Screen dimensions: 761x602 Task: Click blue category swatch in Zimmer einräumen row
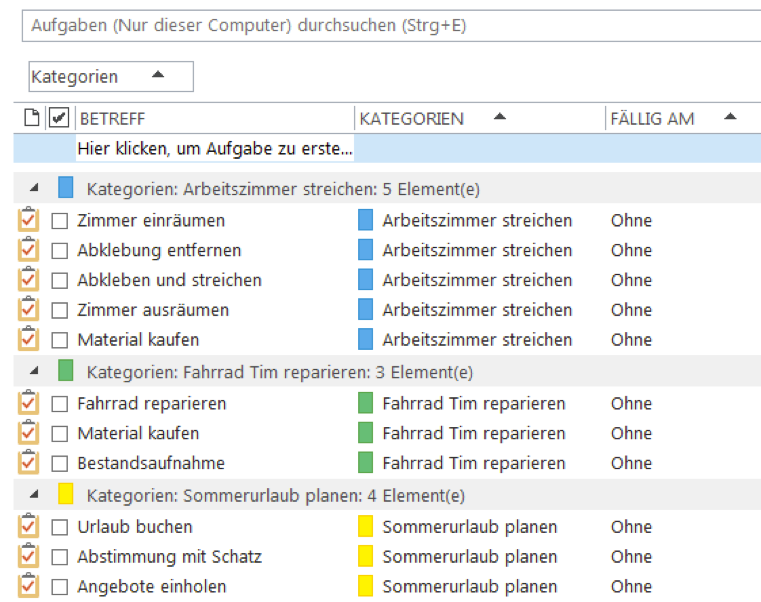pos(365,219)
